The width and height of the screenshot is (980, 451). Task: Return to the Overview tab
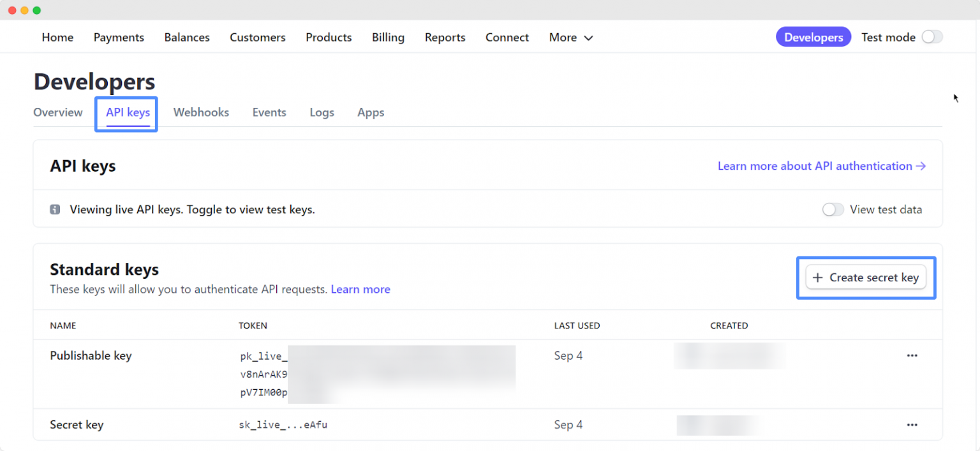click(x=57, y=112)
